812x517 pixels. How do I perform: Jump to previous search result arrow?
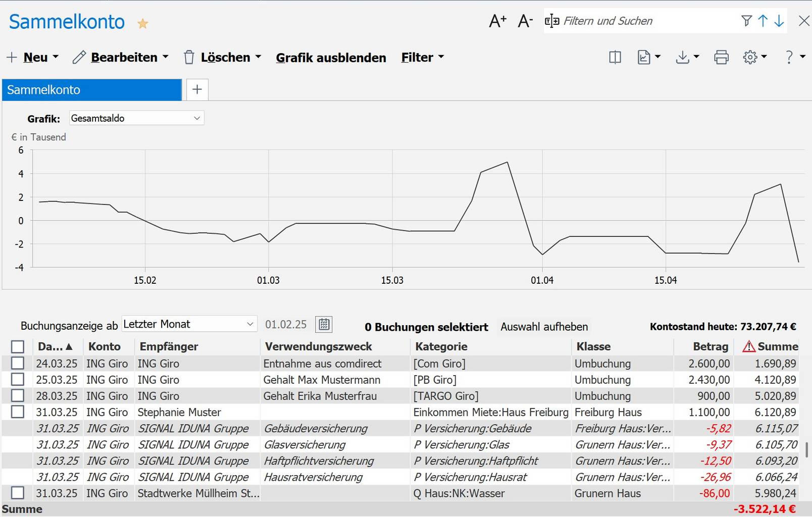pos(763,21)
